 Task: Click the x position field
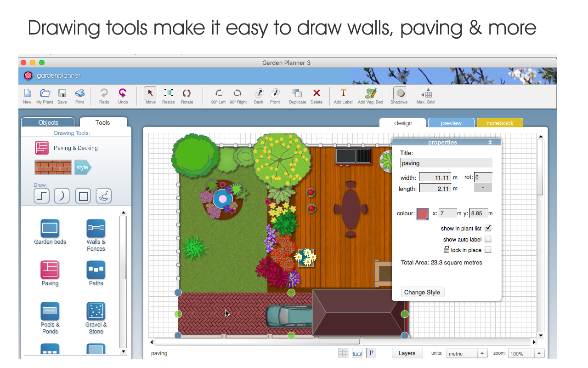(x=448, y=213)
